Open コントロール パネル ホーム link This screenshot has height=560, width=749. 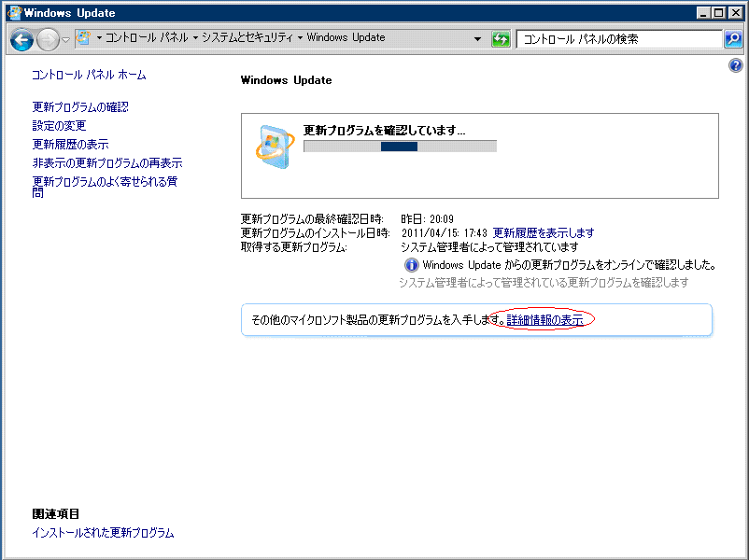pyautogui.click(x=89, y=75)
